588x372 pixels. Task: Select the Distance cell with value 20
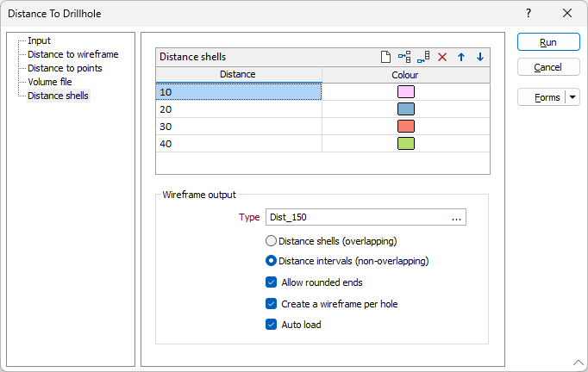(239, 109)
